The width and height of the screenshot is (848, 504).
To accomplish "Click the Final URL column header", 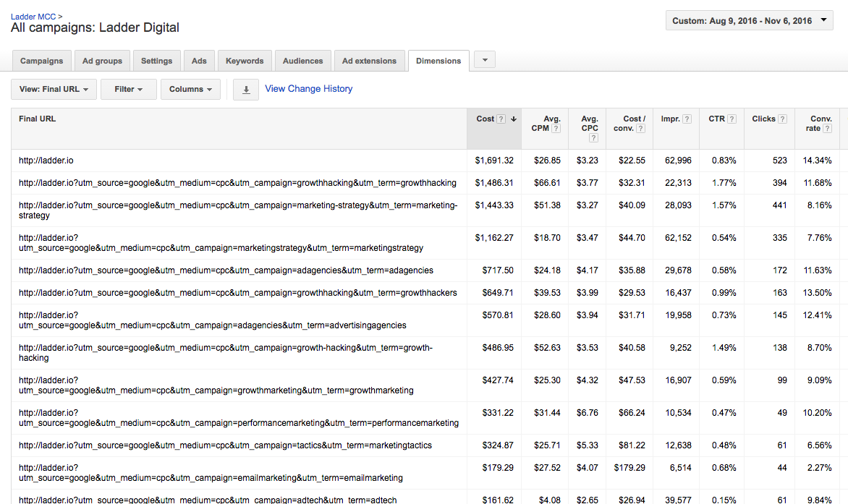I will click(38, 119).
